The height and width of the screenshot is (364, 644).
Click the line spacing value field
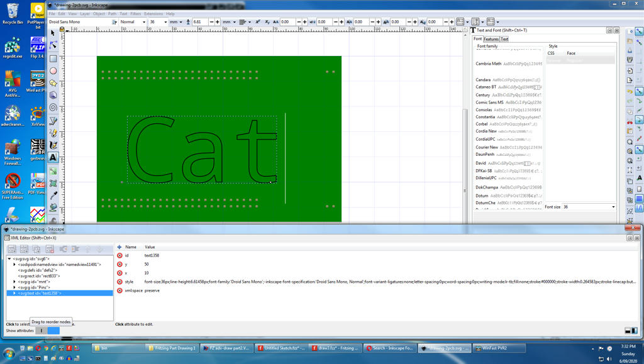(201, 22)
